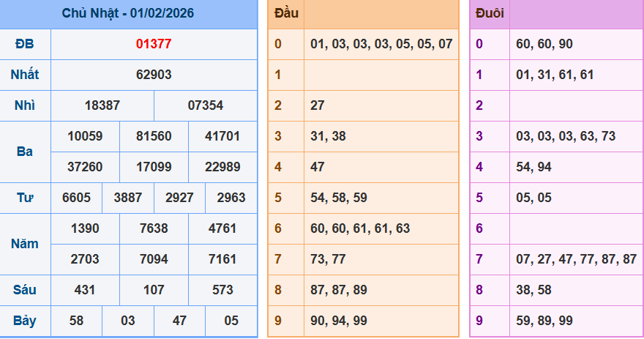This screenshot has height=339, width=644.
Task: Select second prize number 18387
Action: (x=102, y=105)
